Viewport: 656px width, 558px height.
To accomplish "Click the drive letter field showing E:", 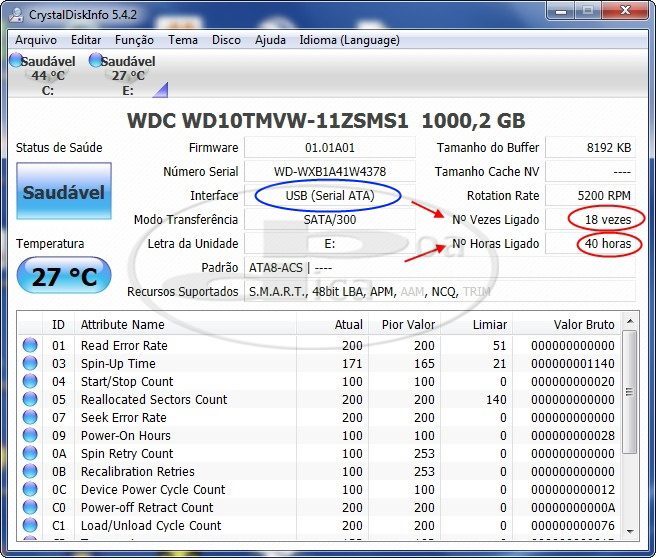I will [x=330, y=243].
